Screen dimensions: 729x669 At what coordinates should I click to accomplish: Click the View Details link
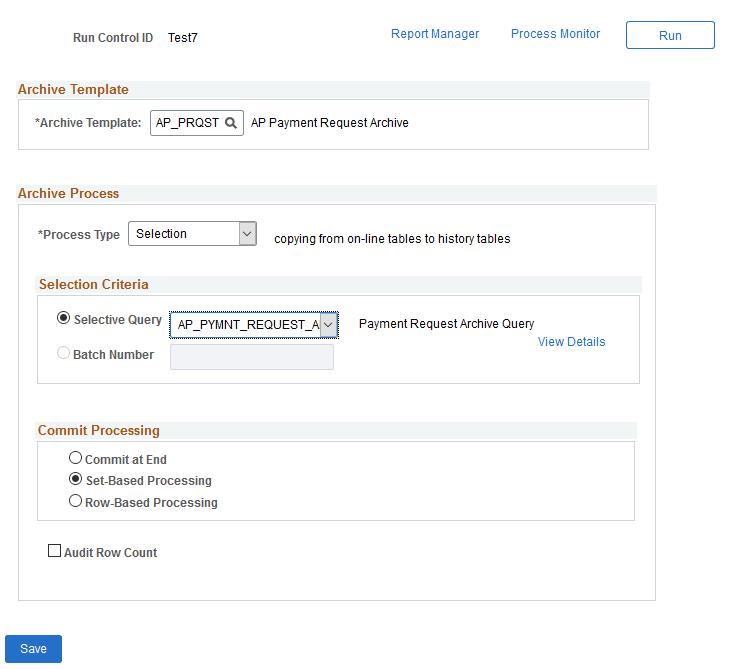[571, 342]
